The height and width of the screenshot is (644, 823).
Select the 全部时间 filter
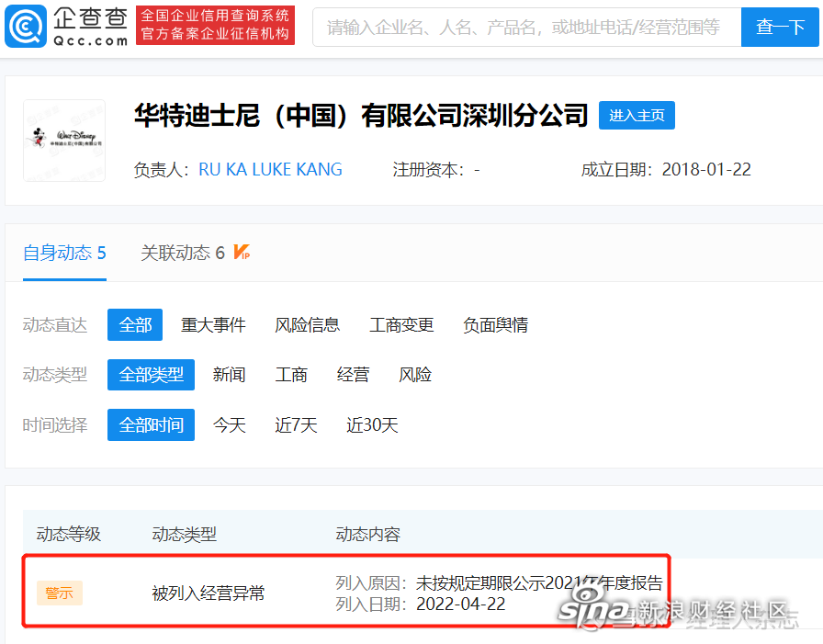coord(152,424)
